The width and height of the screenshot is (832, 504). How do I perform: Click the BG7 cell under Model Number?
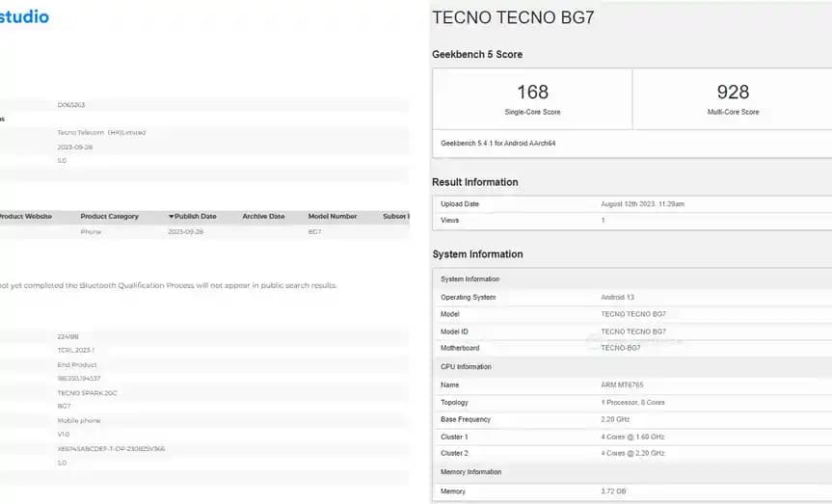click(314, 232)
